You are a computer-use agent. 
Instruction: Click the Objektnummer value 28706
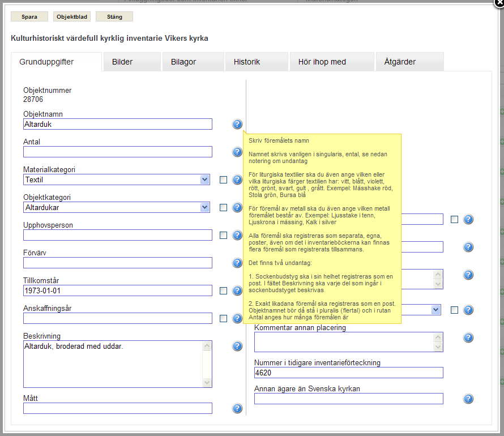click(33, 99)
